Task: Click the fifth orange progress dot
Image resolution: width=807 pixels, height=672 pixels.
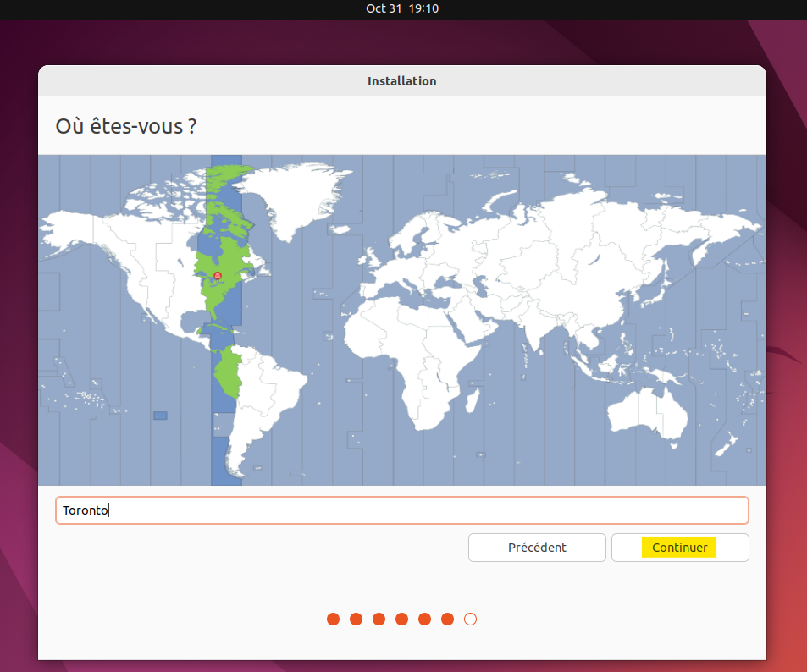Action: pos(425,619)
